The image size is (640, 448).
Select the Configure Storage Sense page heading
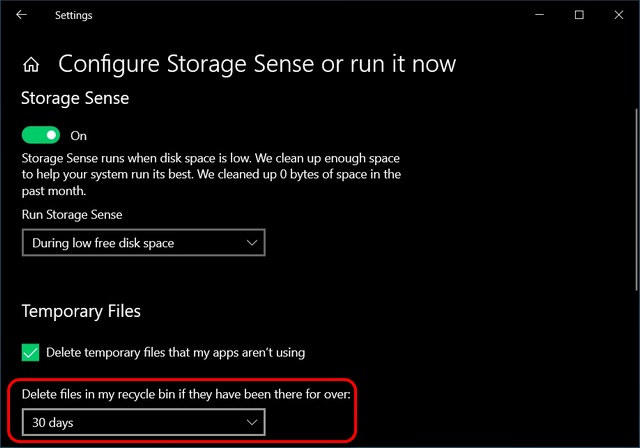(x=257, y=64)
